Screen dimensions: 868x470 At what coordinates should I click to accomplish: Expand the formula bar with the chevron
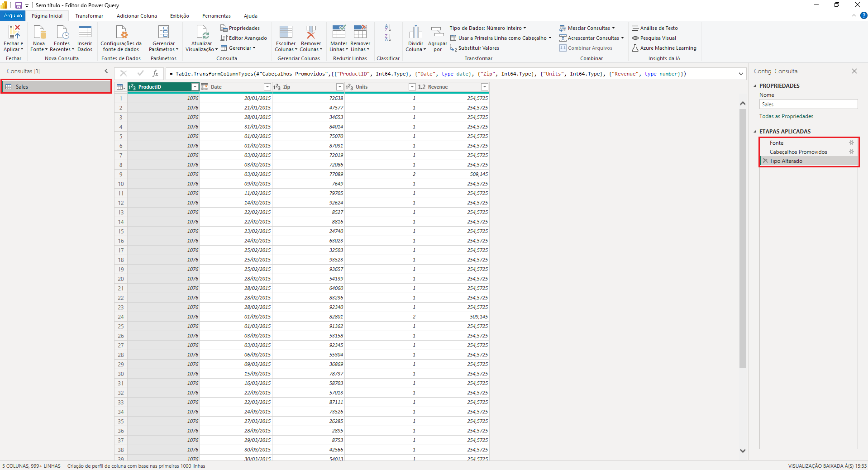click(741, 74)
